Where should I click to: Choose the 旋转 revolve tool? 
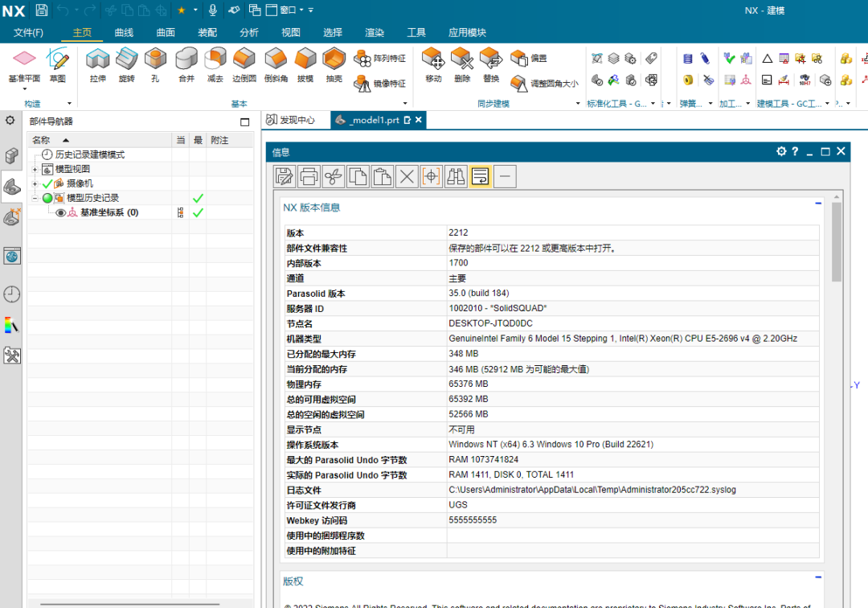pyautogui.click(x=127, y=65)
